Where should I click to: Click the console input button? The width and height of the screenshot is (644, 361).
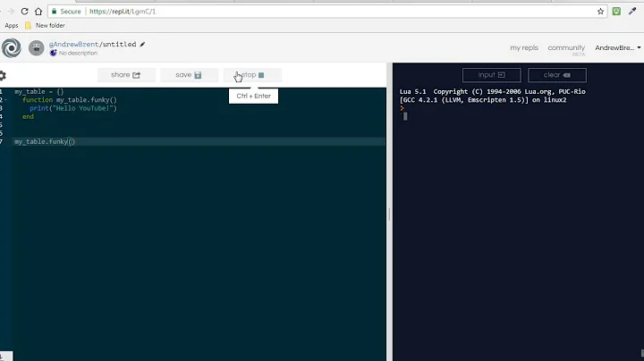tap(492, 75)
